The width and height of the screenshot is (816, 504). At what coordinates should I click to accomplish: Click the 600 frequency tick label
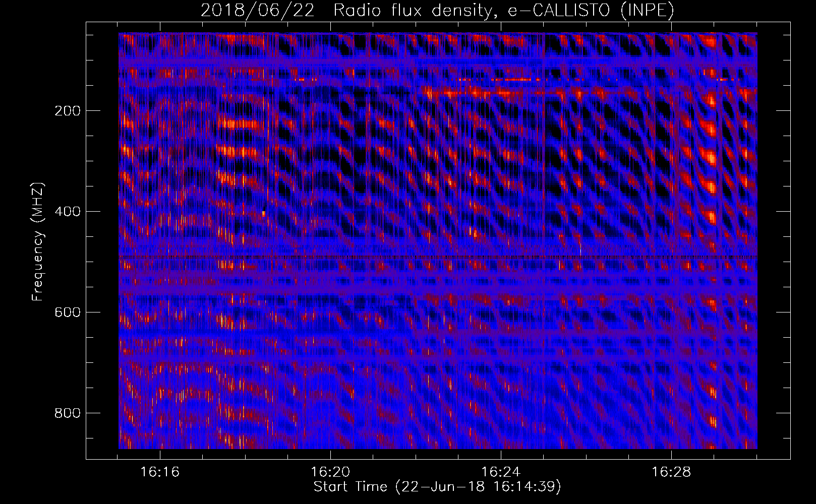(x=68, y=312)
